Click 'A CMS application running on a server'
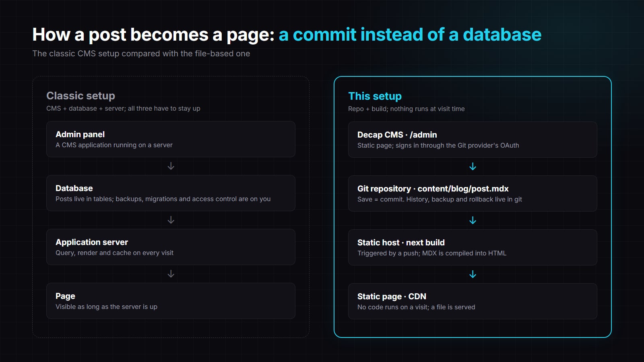Screen dimensions: 644x362 tap(114, 145)
